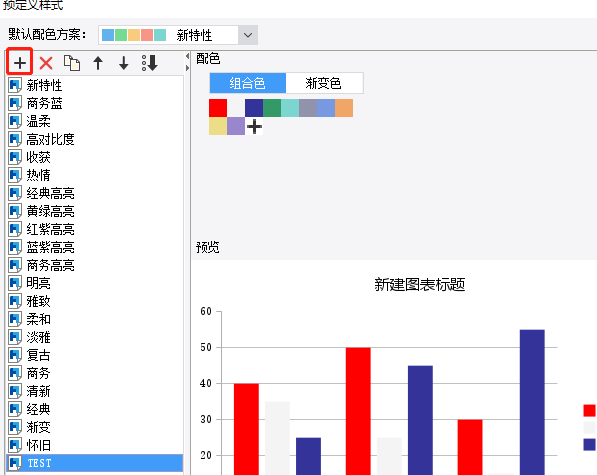Switch to the 渐变色 tab
Screen dimensions: 597x475
point(323,83)
